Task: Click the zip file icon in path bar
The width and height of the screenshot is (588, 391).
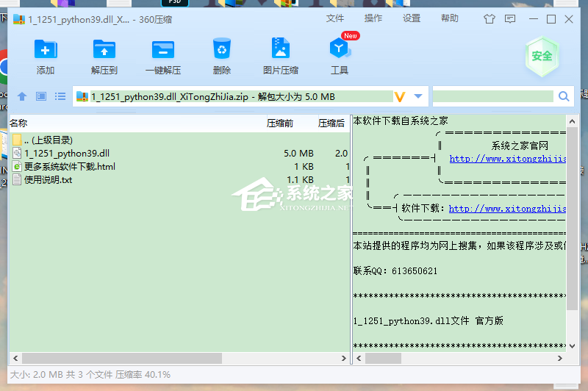Action: pos(82,96)
